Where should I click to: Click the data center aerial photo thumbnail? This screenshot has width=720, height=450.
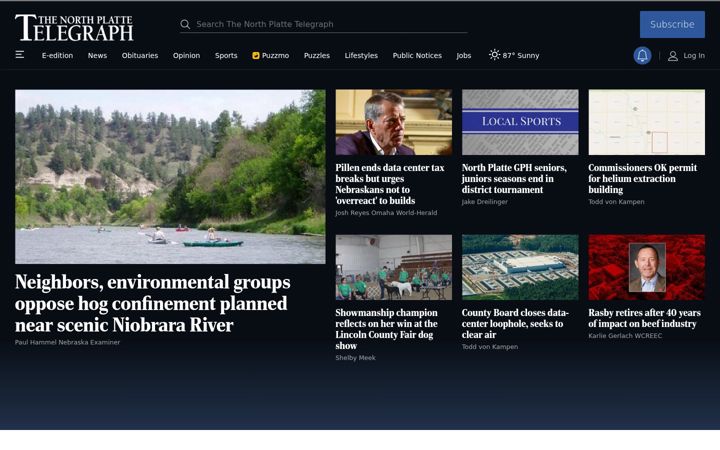[520, 267]
